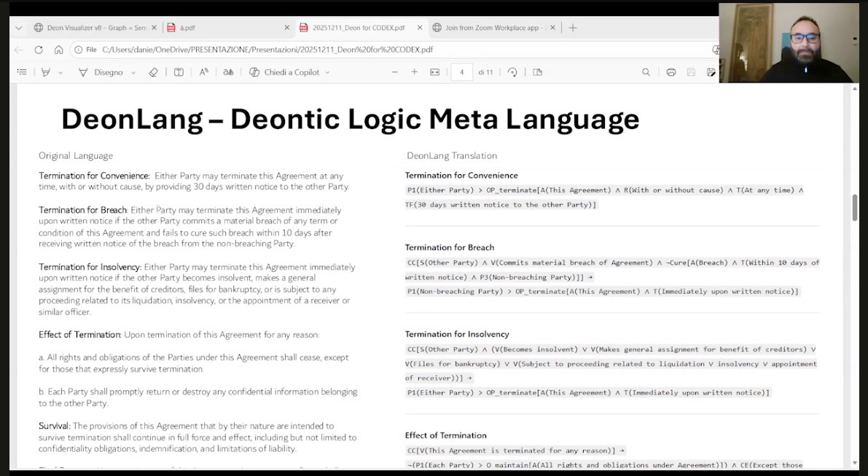The height and width of the screenshot is (476, 868).
Task: Switch to Deon Visualizer v8 tab
Action: point(91,28)
